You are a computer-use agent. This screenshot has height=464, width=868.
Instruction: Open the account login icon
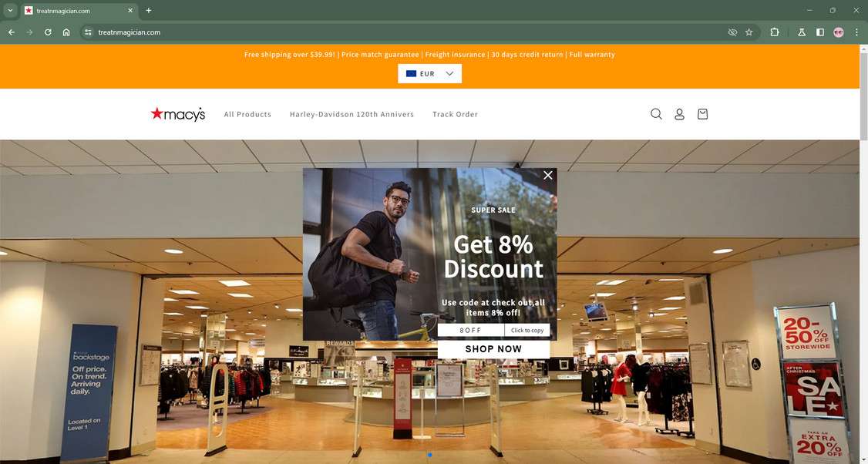(x=679, y=114)
